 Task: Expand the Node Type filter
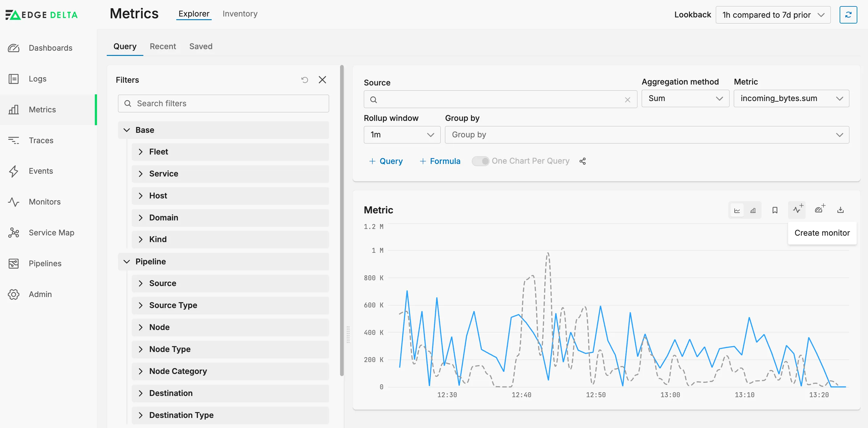(x=230, y=350)
